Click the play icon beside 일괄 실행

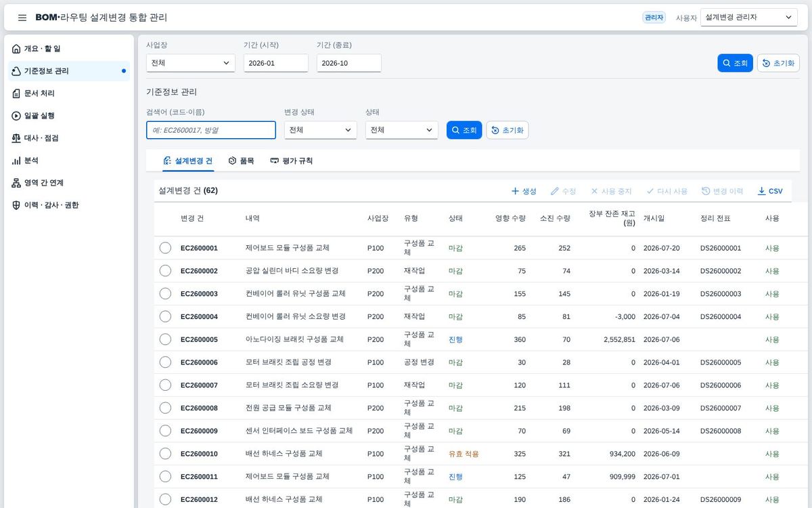click(x=16, y=116)
